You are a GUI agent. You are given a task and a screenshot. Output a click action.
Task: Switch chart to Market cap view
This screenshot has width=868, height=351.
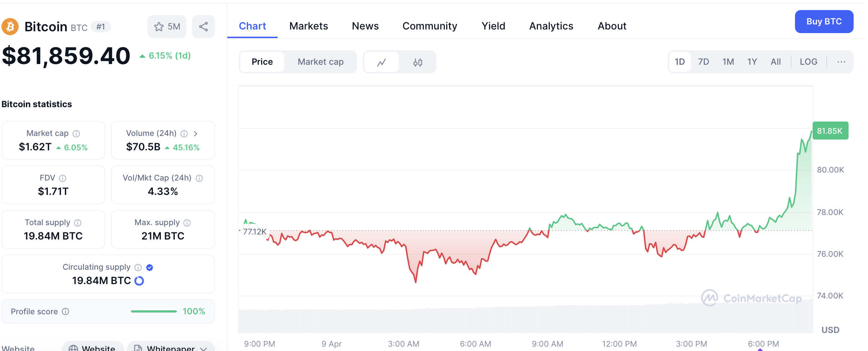point(320,62)
